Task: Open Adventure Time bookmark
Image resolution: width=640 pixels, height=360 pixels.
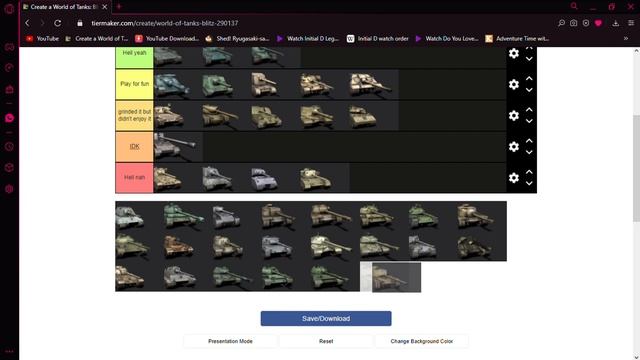Action: tap(518, 38)
